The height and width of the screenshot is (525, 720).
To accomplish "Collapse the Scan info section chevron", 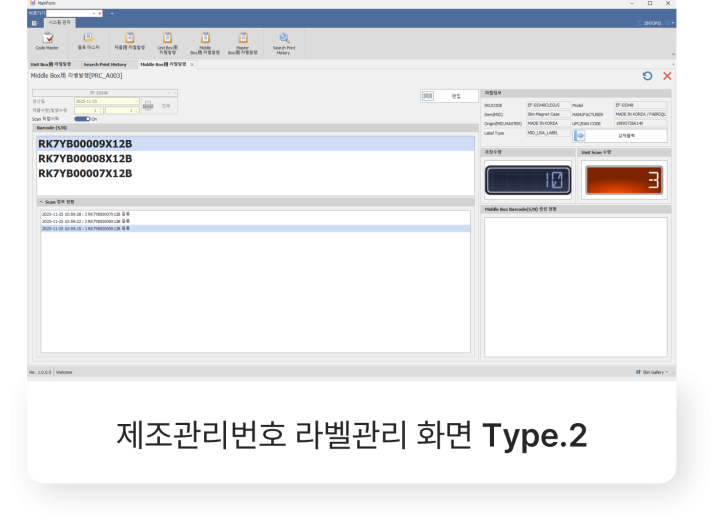I will [41, 202].
